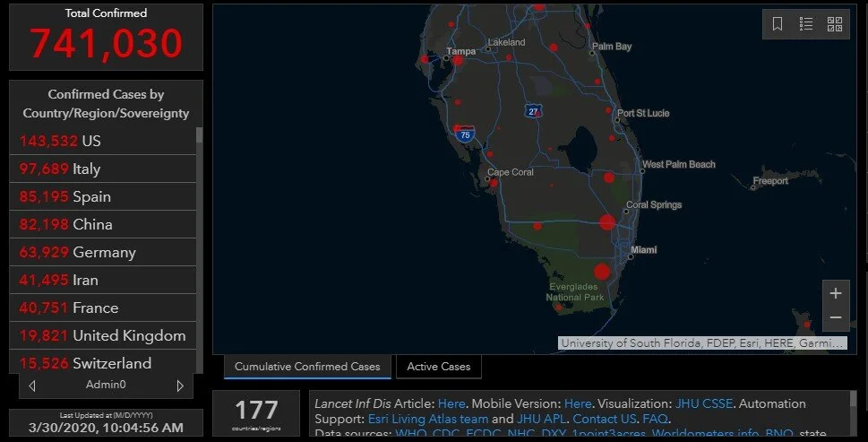Show the map legend list icon
The image size is (868, 442).
coord(806,24)
